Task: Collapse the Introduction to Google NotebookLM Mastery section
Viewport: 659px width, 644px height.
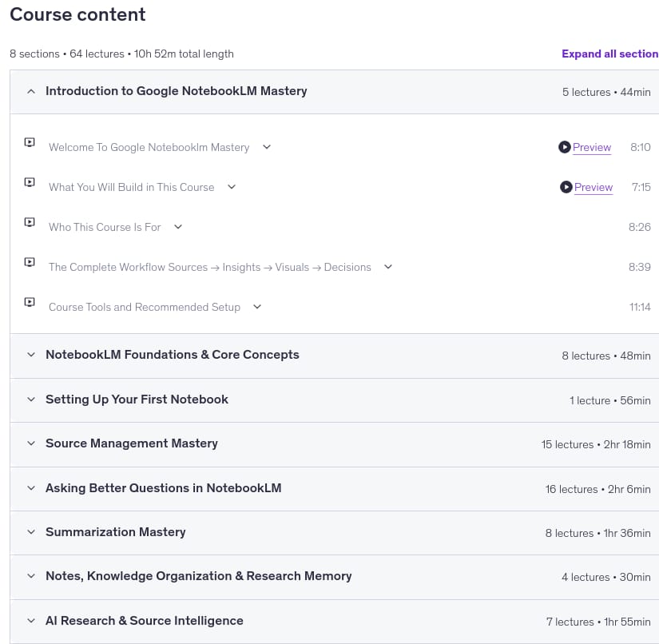Action: [x=31, y=91]
